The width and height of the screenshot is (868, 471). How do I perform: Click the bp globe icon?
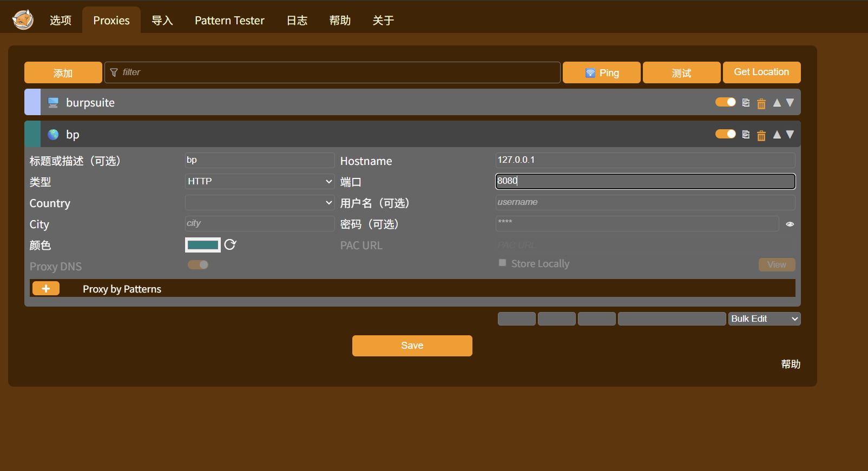(x=53, y=135)
